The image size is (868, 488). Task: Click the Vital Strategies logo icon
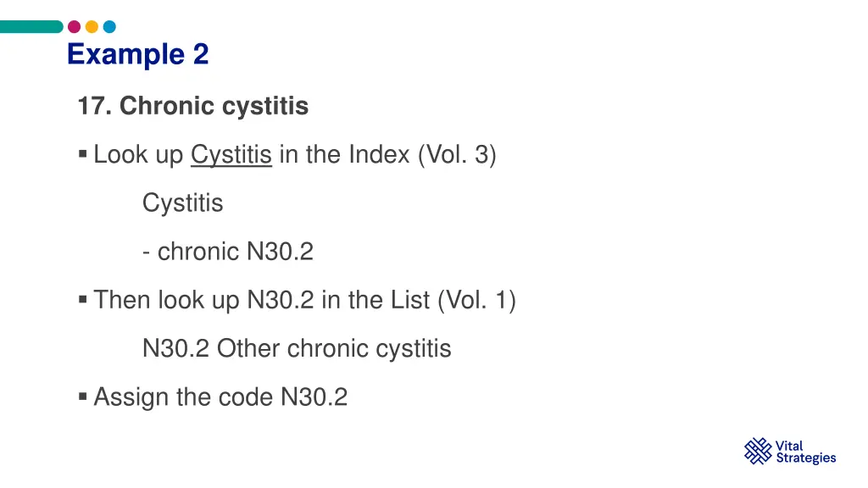tap(758, 451)
